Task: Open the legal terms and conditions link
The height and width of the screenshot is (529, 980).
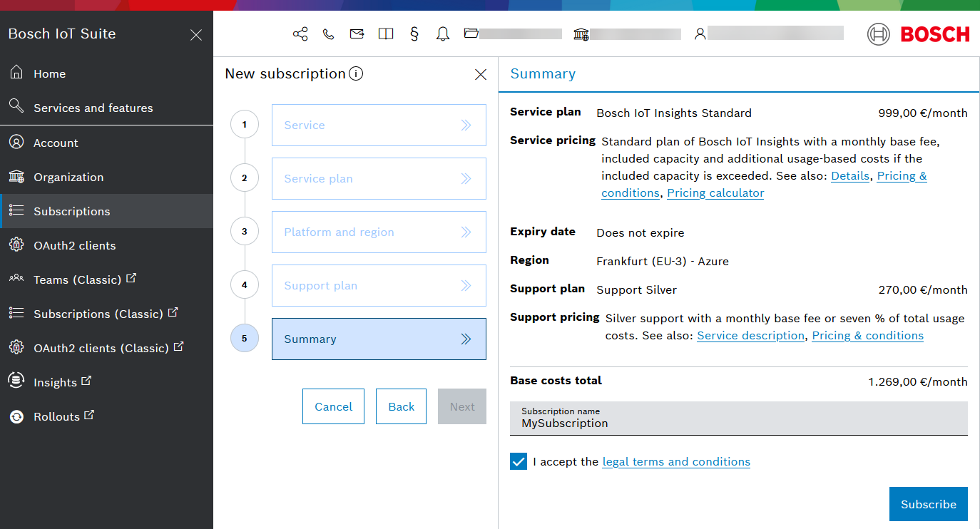Action: point(676,462)
